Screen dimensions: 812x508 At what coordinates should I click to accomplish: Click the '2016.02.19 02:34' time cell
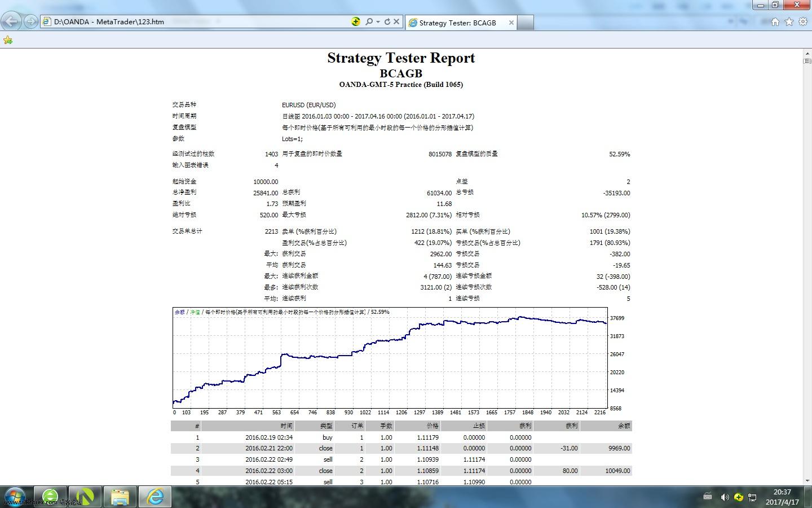click(x=269, y=437)
